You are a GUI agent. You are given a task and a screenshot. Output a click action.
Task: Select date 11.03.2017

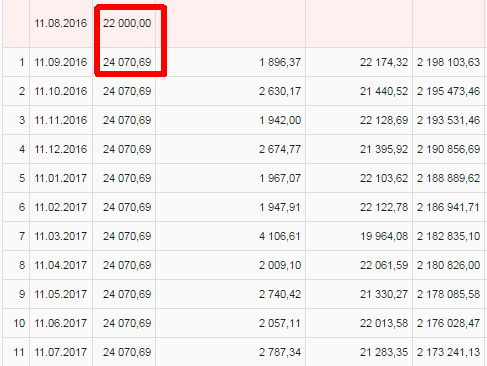(x=61, y=236)
